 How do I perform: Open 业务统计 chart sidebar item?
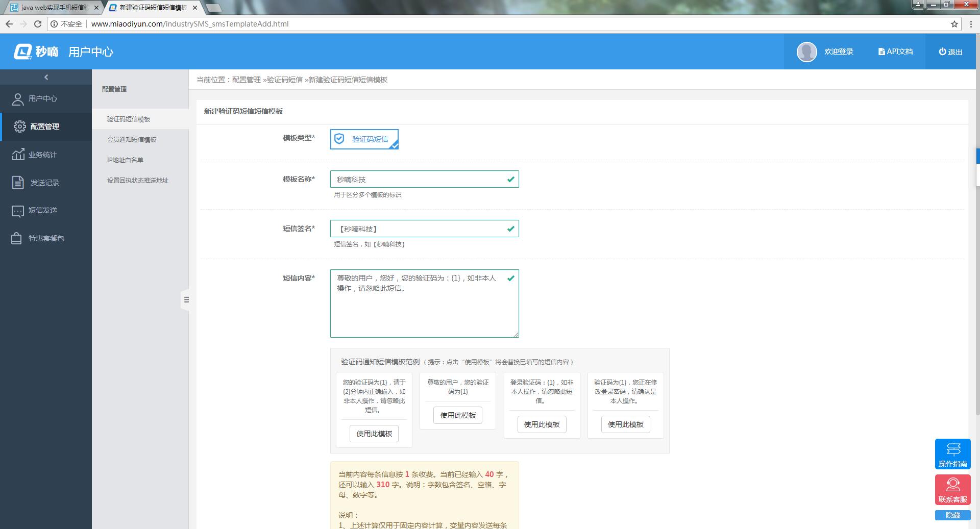click(46, 155)
